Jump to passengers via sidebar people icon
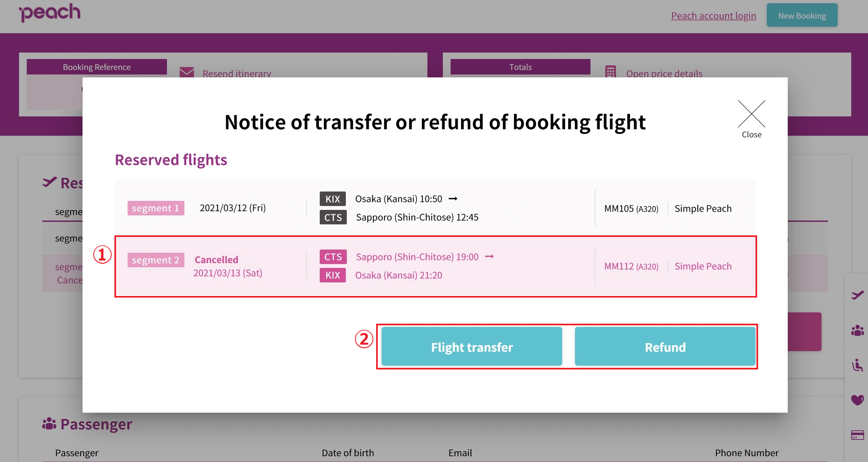868x462 pixels. pos(857,330)
